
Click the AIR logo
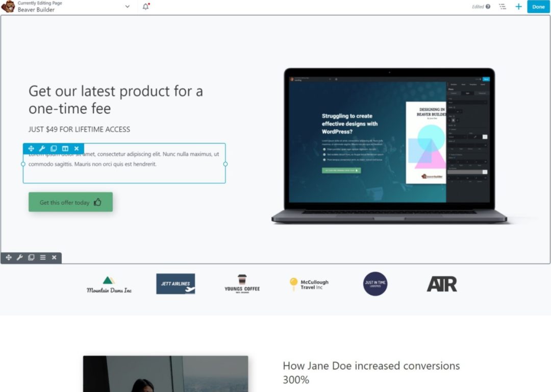click(x=442, y=284)
